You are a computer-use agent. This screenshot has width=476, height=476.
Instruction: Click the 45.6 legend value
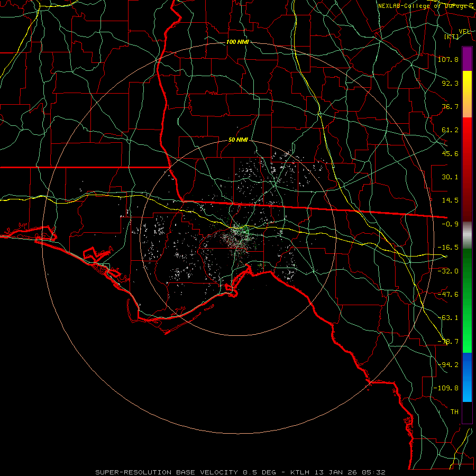pyautogui.click(x=450, y=153)
